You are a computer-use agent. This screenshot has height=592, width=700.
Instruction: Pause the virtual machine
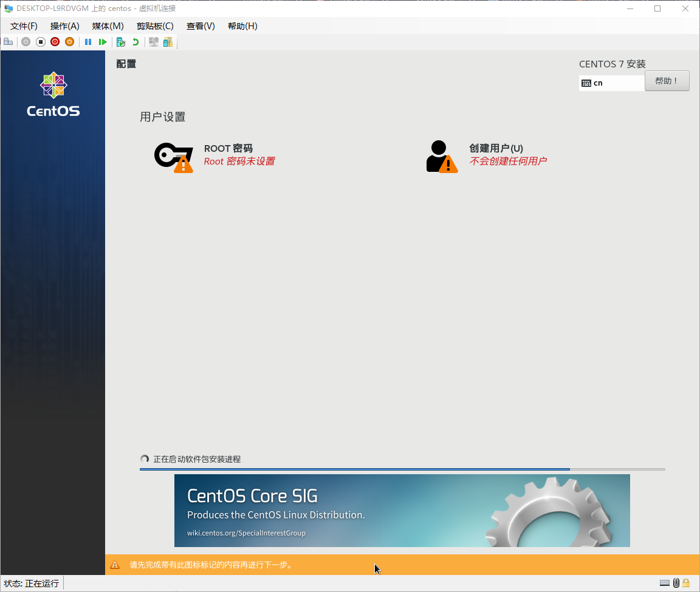point(88,42)
